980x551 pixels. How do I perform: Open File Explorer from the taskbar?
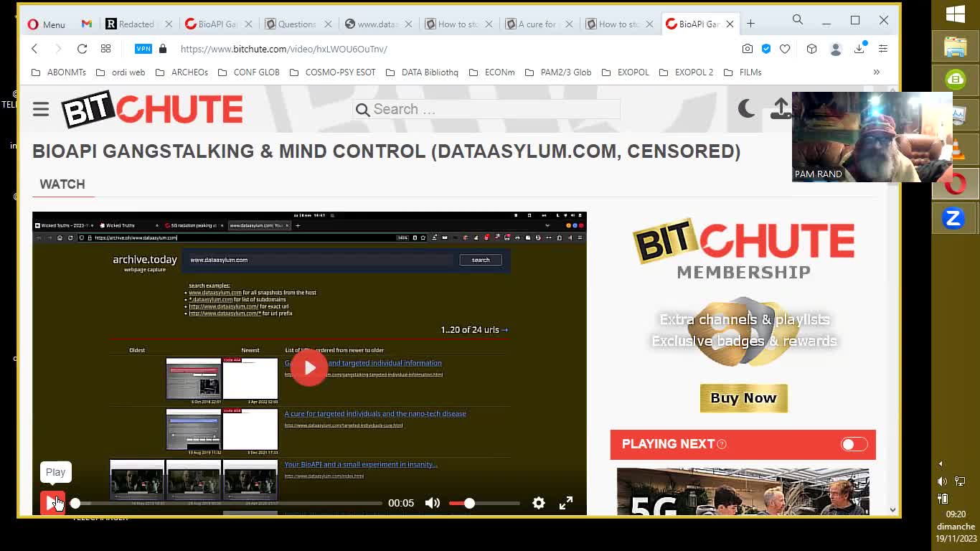pyautogui.click(x=956, y=47)
